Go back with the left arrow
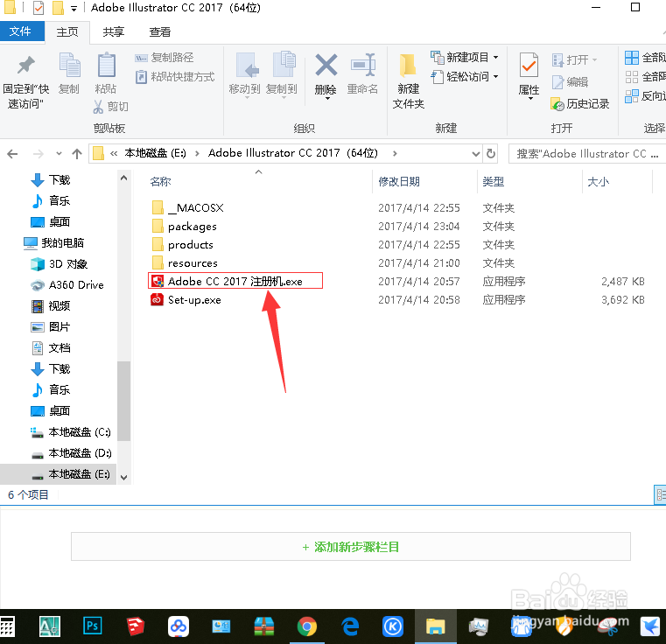This screenshot has width=666, height=644. point(13,154)
